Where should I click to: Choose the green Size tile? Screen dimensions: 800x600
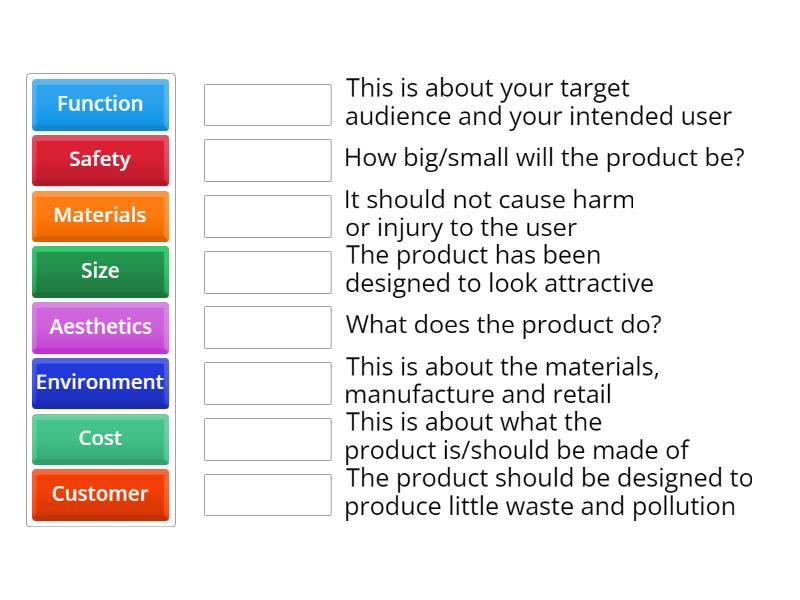coord(100,271)
